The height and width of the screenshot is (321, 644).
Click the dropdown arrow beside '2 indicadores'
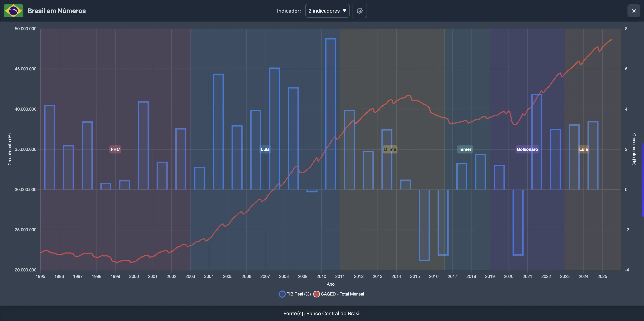[344, 11]
